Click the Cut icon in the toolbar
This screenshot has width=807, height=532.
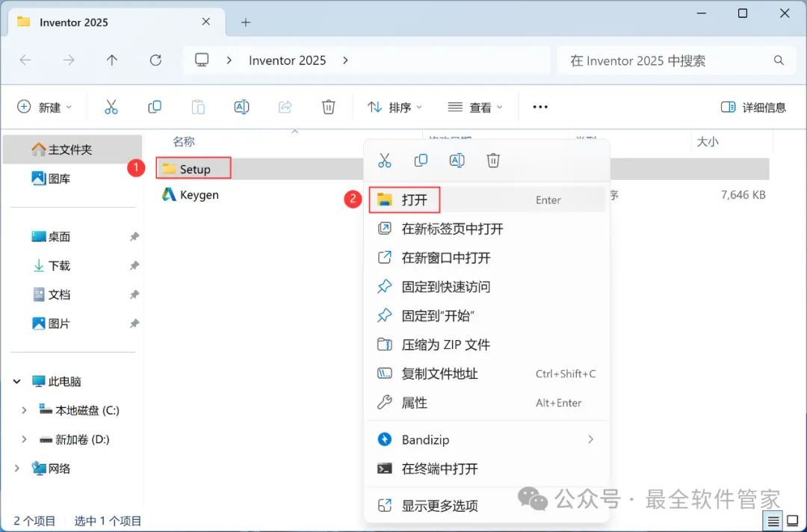point(111,107)
